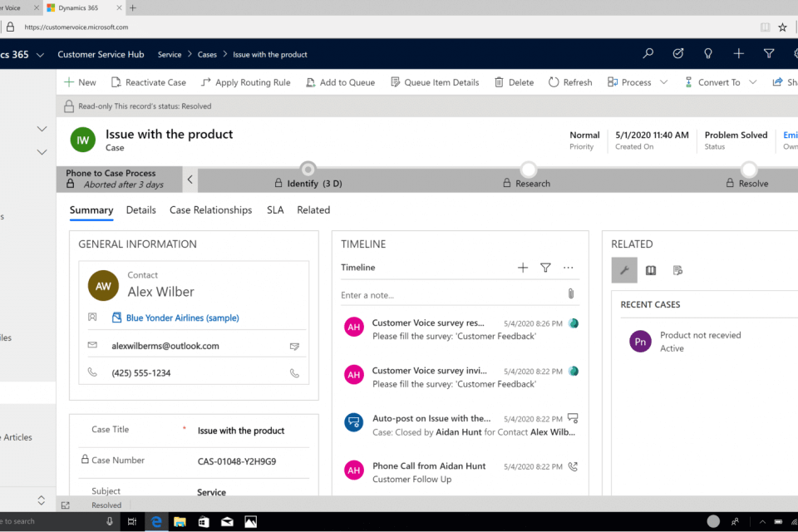Select the Research stage marker
This screenshot has height=532, width=798.
[528, 170]
